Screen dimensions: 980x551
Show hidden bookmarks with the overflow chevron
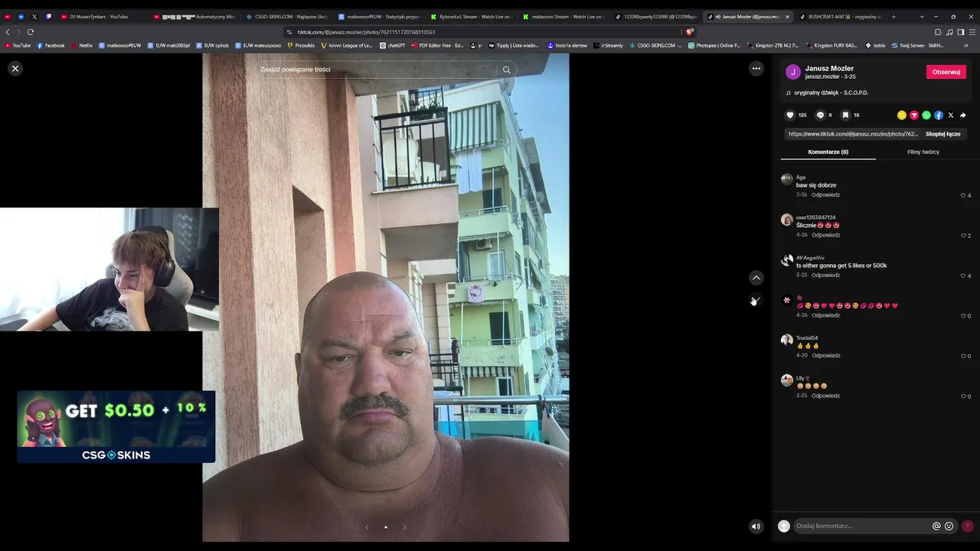click(x=966, y=45)
